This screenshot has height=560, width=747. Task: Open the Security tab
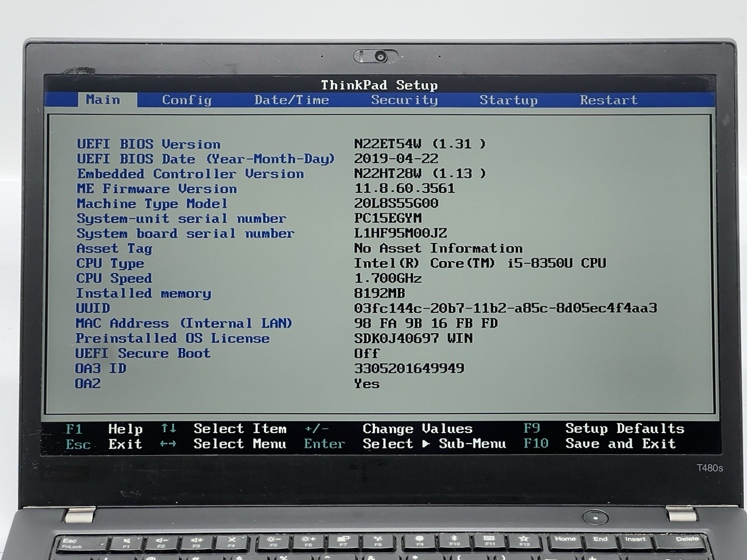tap(404, 100)
